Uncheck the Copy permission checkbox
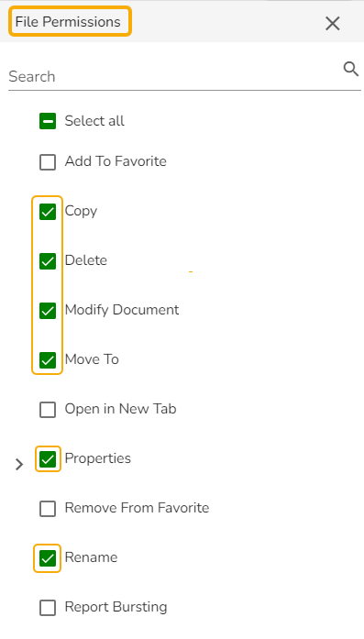 click(48, 212)
